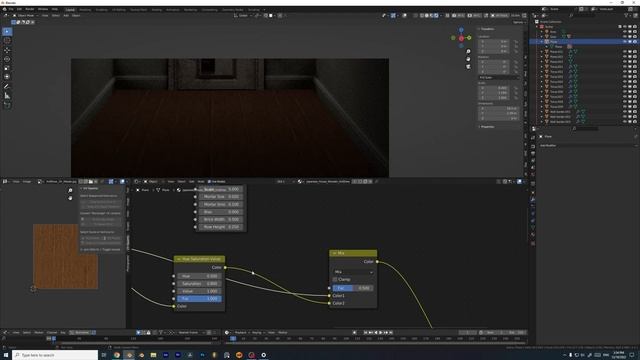The height and width of the screenshot is (360, 640).
Task: Select the Annotate pencil tool
Action: point(7,86)
